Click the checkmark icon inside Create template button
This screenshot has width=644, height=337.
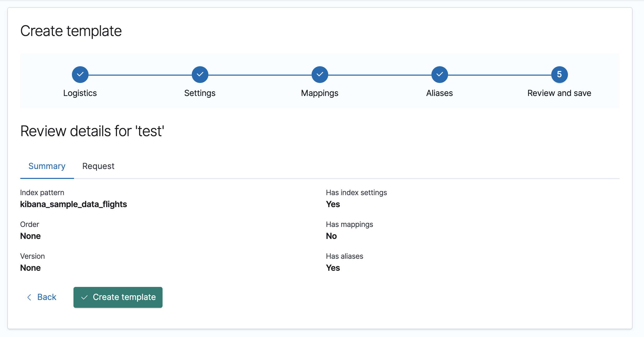coord(84,297)
